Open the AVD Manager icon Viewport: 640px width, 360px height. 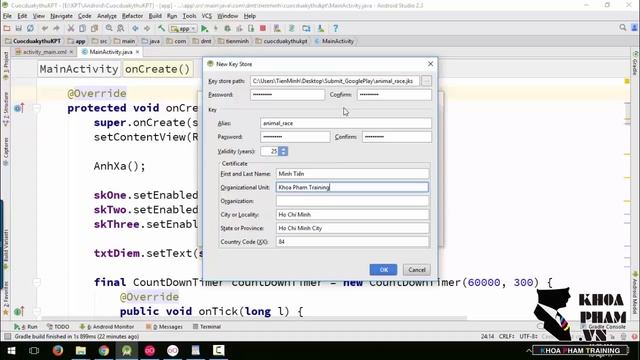277,28
